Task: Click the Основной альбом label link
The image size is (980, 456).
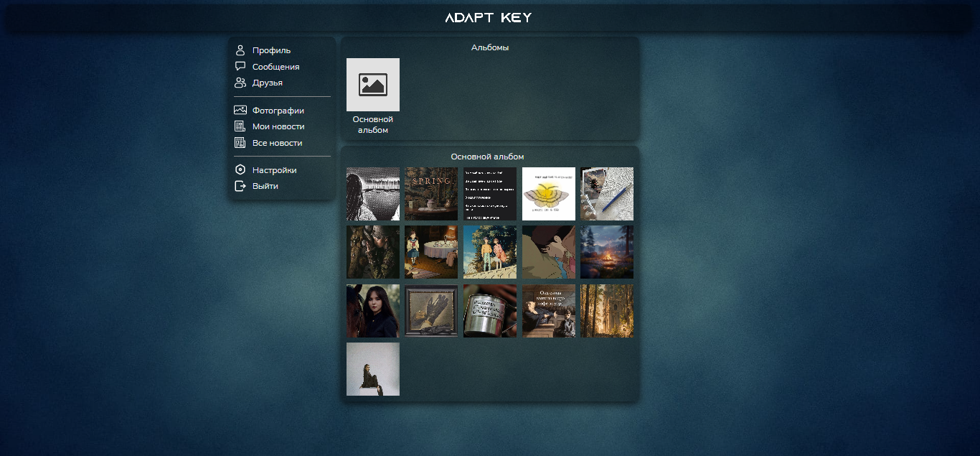Action: [x=373, y=124]
